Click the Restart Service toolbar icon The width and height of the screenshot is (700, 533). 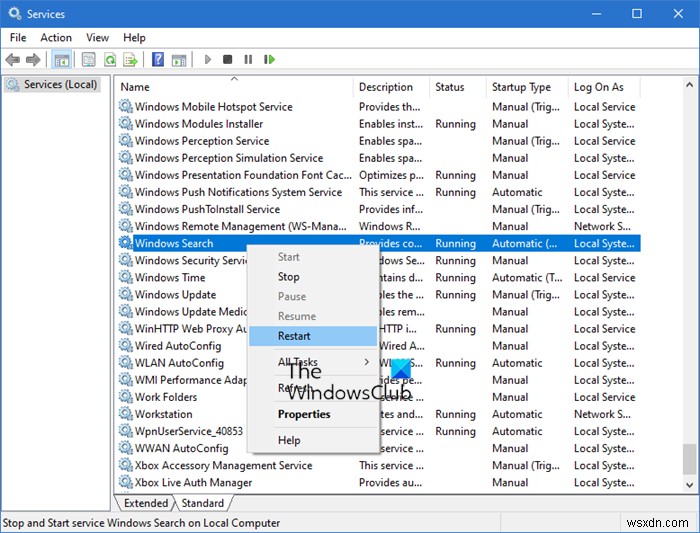(269, 59)
